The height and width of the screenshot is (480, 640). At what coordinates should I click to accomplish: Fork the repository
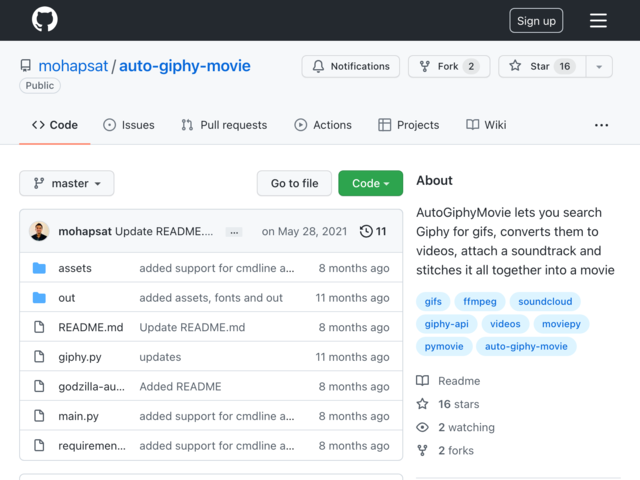[449, 66]
